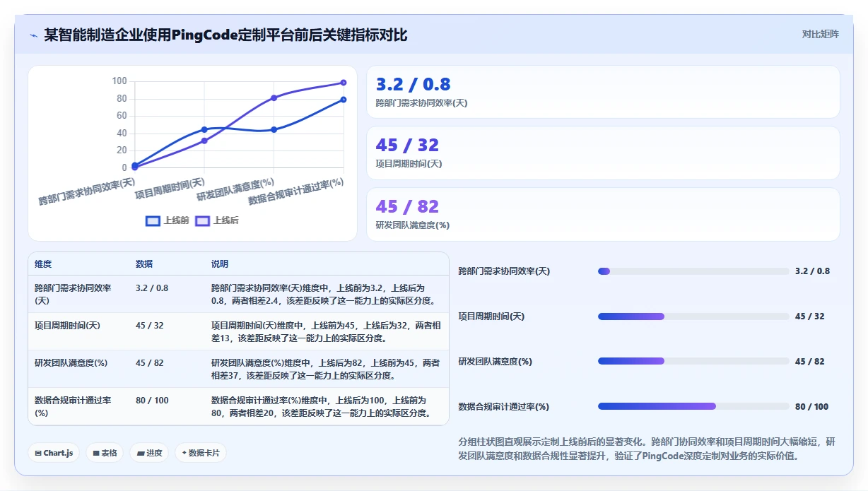Viewport: 868px width, 491px height.
Task: Click the description cell mentioning 相差37
Action: 325,369
